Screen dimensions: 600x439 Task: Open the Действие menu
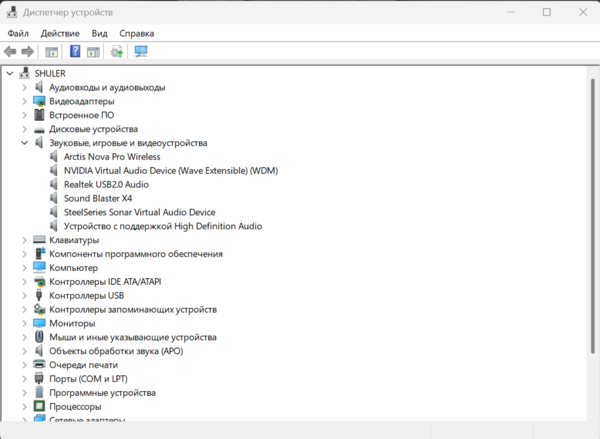[60, 33]
